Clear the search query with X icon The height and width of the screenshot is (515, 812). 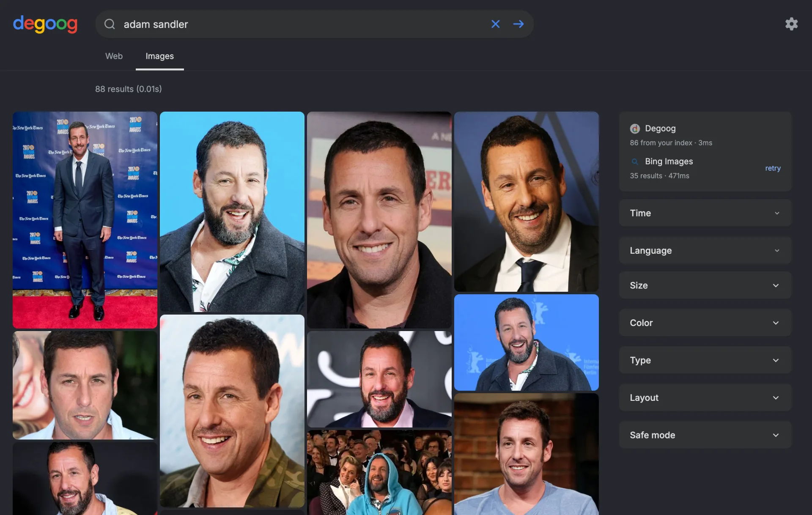pyautogui.click(x=495, y=24)
